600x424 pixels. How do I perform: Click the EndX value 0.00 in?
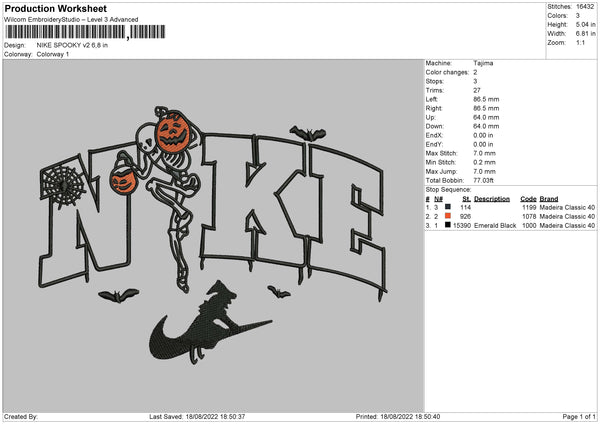click(483, 135)
